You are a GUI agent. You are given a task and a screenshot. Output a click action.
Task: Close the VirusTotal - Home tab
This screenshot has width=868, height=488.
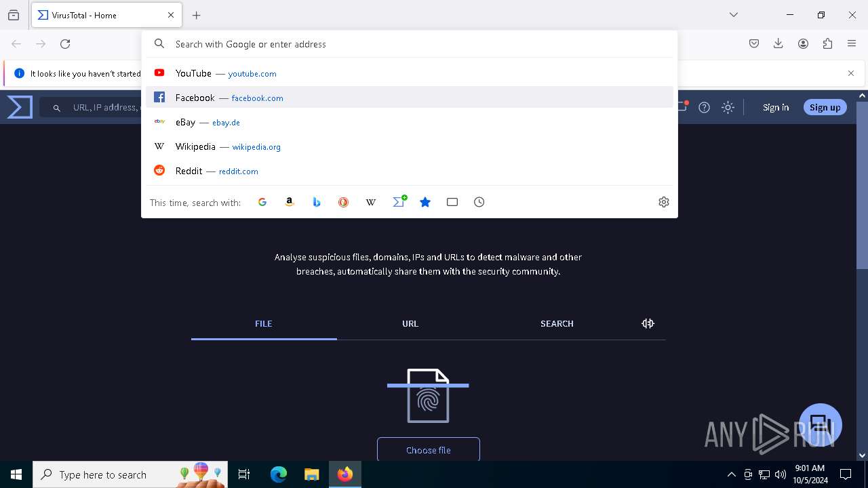171,15
